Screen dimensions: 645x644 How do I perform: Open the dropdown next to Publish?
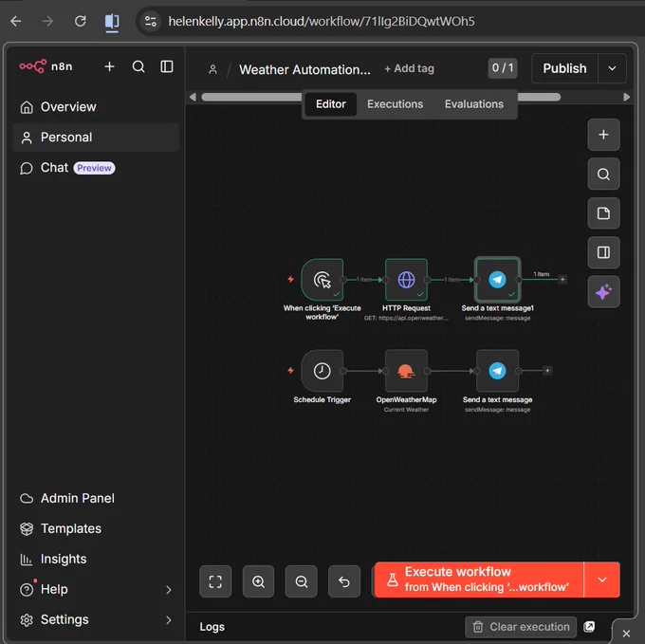click(x=612, y=68)
